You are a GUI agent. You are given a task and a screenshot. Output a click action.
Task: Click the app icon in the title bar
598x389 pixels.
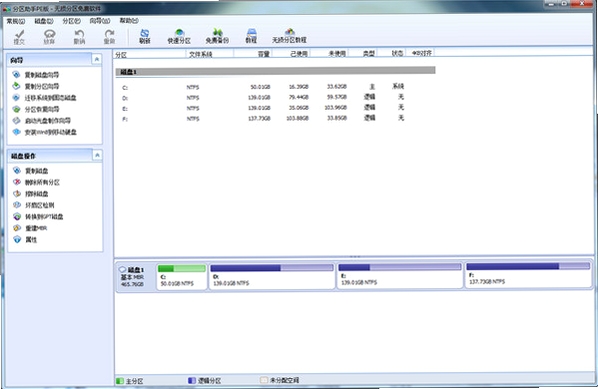(x=6, y=8)
